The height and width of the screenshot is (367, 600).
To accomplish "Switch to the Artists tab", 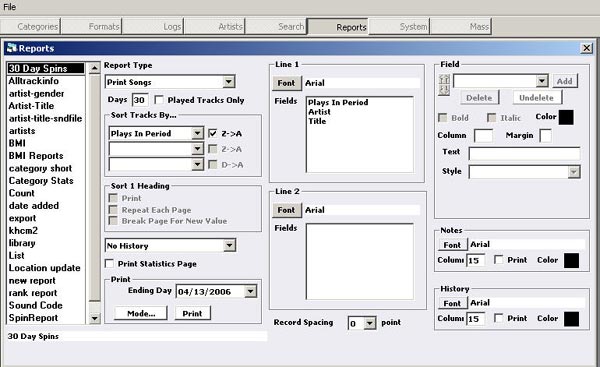I will (x=215, y=26).
